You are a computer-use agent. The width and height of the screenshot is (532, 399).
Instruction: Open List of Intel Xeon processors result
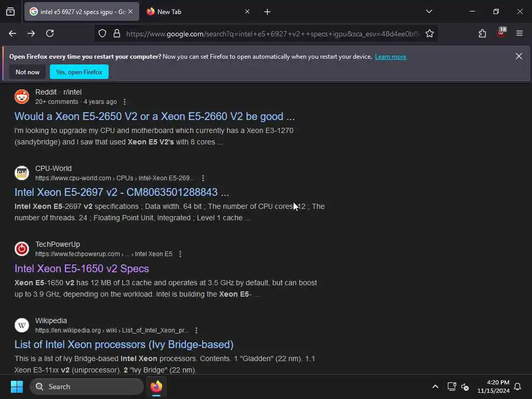point(124,345)
